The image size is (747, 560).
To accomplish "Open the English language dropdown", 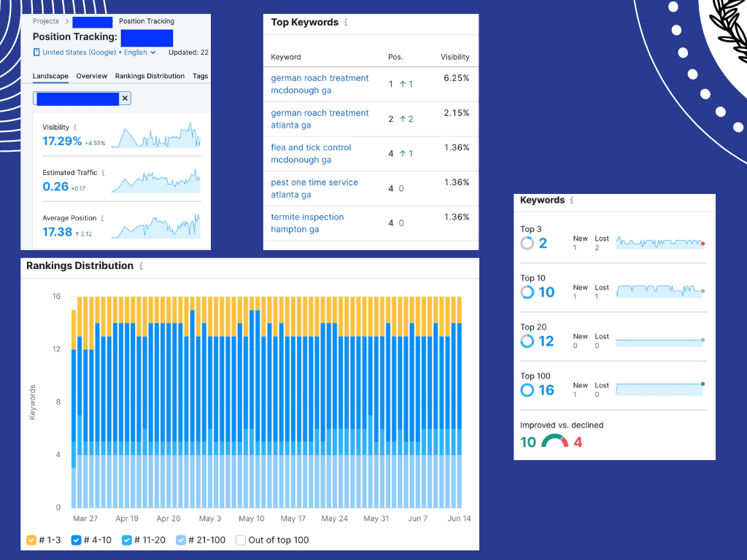I will [139, 52].
